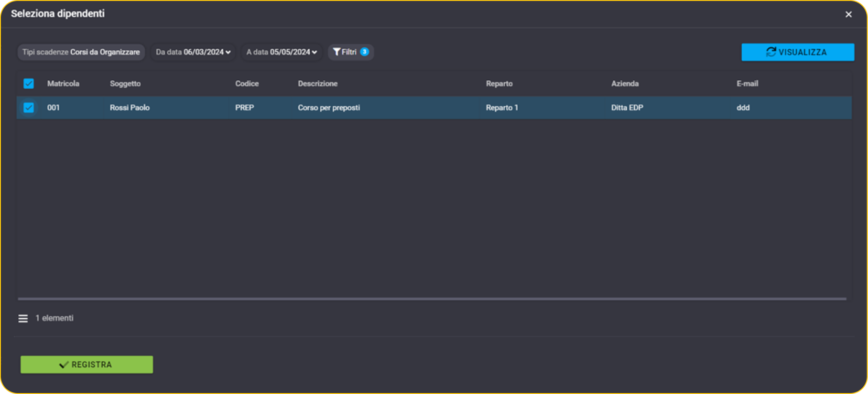The width and height of the screenshot is (868, 394).
Task: Click the 'Rossi Paolo' cell
Action: tap(130, 107)
